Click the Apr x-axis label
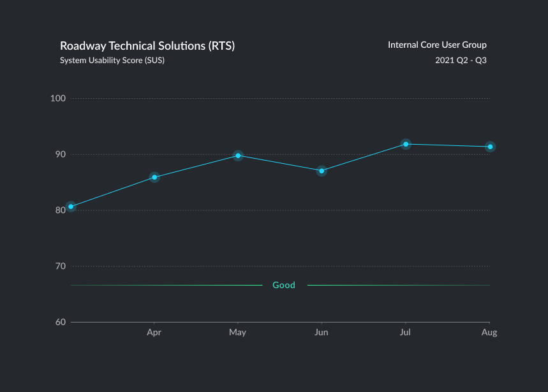The width and height of the screenshot is (548, 392). click(x=154, y=333)
